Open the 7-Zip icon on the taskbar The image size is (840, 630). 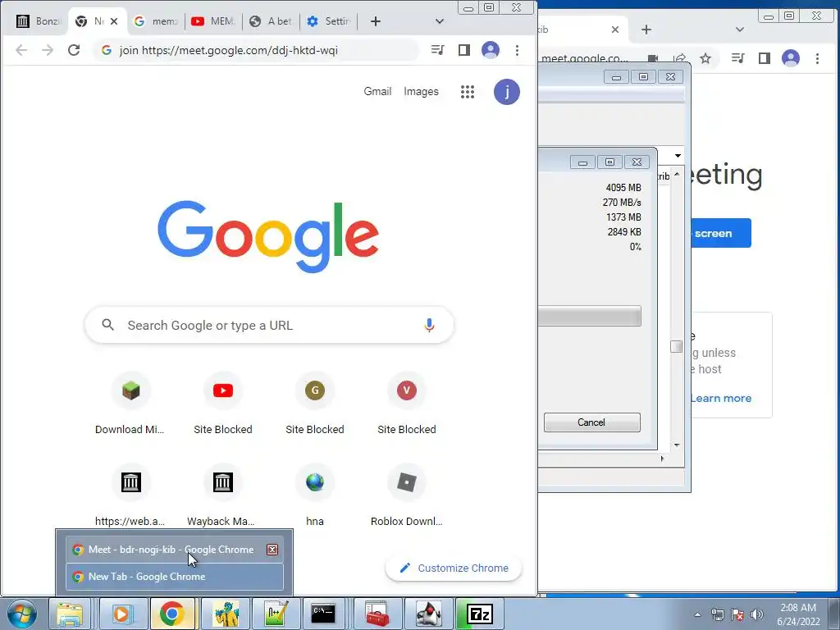pyautogui.click(x=479, y=614)
